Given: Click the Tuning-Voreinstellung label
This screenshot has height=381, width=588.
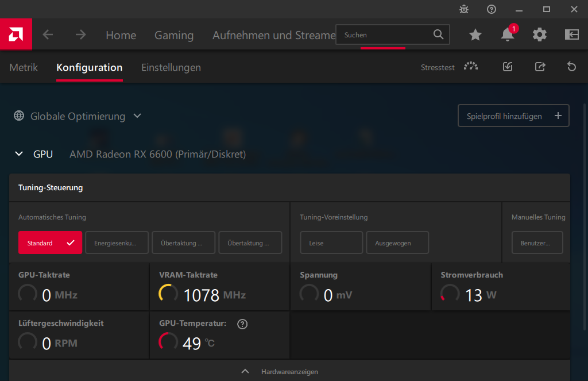Looking at the screenshot, I should click(x=334, y=217).
